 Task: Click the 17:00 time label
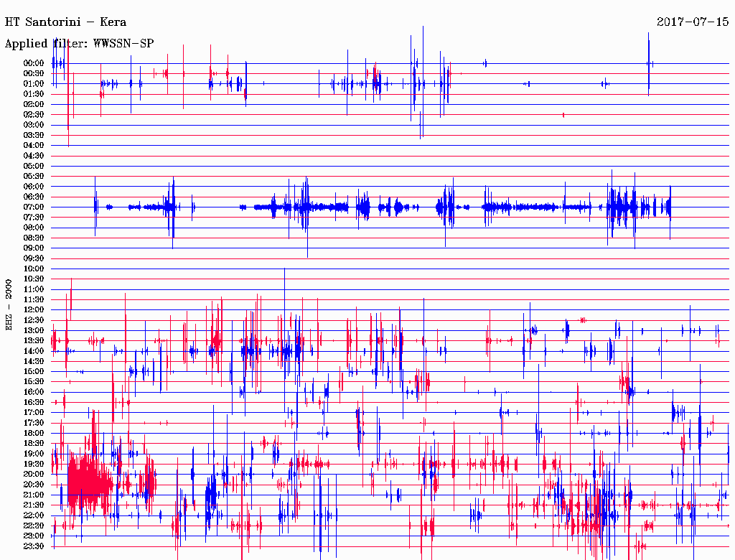click(34, 413)
